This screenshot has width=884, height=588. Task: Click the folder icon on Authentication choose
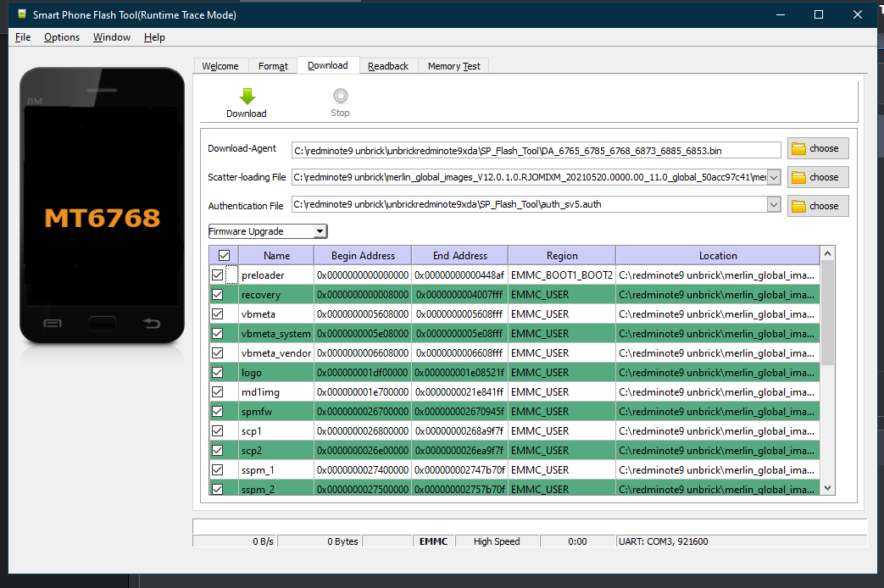click(798, 207)
